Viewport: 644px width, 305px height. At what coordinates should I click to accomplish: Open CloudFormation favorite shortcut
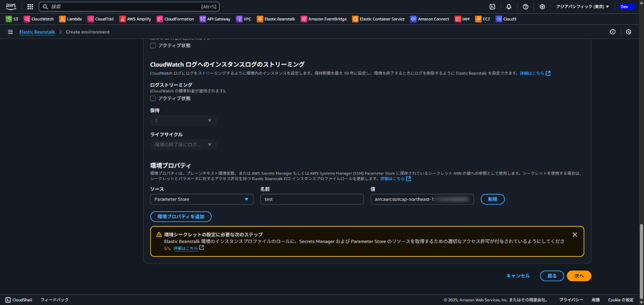[175, 19]
